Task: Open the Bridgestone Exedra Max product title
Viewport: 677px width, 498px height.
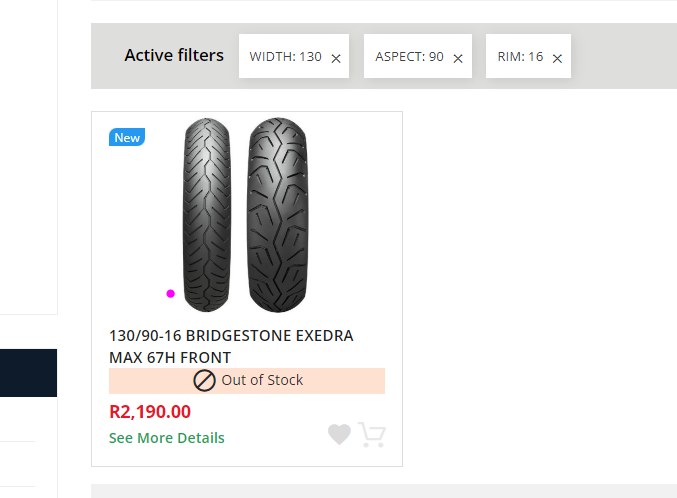Action: (231, 346)
